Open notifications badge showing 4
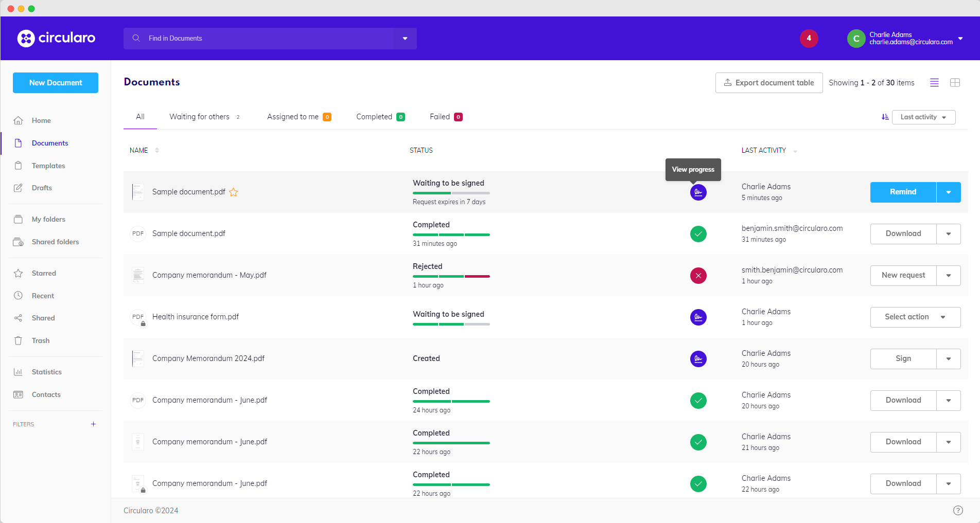The image size is (980, 523). tap(809, 39)
